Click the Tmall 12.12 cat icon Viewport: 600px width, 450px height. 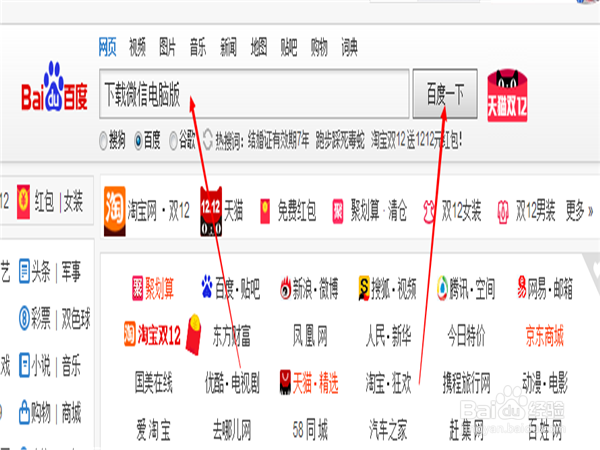point(211,211)
